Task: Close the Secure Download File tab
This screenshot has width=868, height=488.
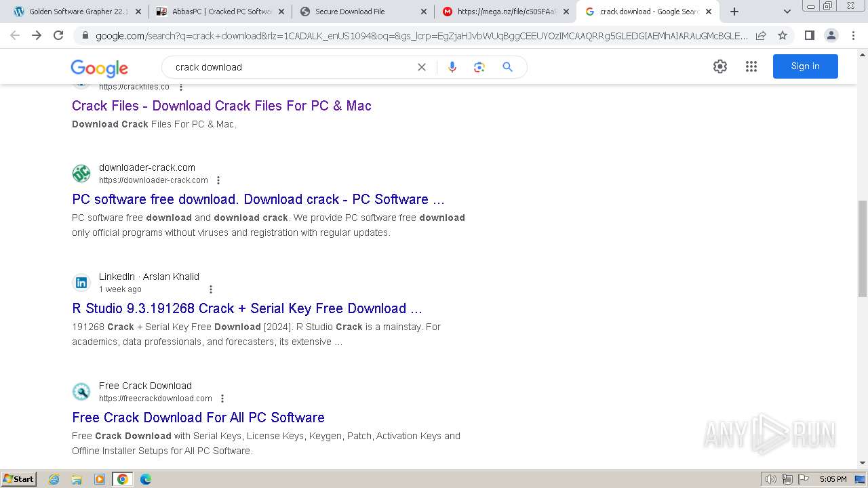Action: pos(424,12)
